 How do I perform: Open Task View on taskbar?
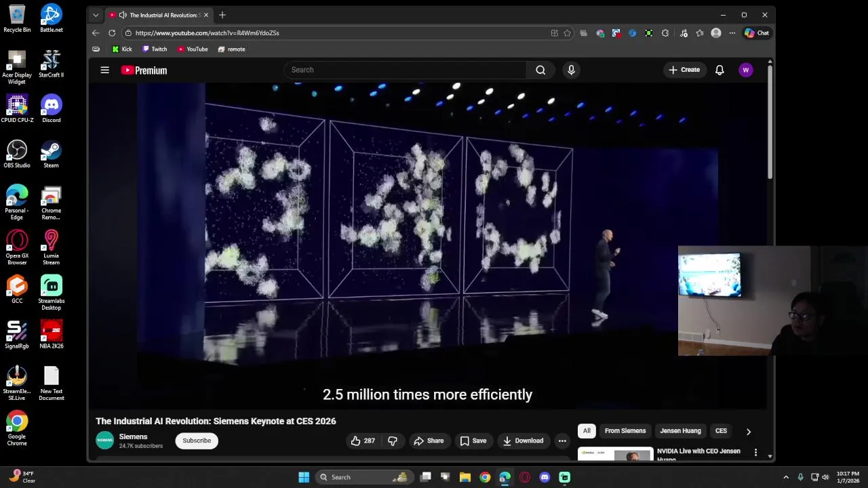tap(426, 477)
